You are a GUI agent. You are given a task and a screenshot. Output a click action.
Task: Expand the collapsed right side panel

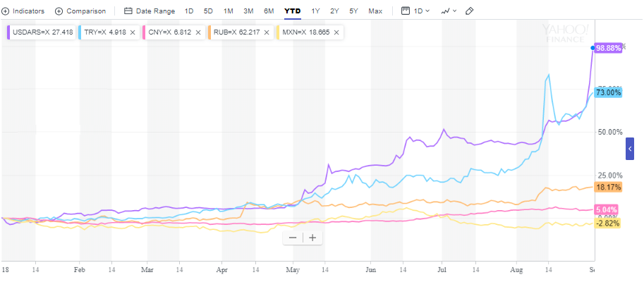coord(630,149)
